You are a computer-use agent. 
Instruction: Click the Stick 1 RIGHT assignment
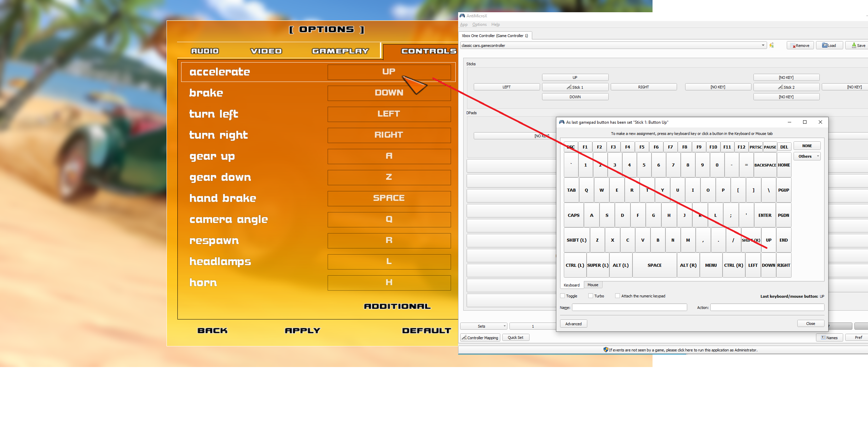pyautogui.click(x=643, y=87)
